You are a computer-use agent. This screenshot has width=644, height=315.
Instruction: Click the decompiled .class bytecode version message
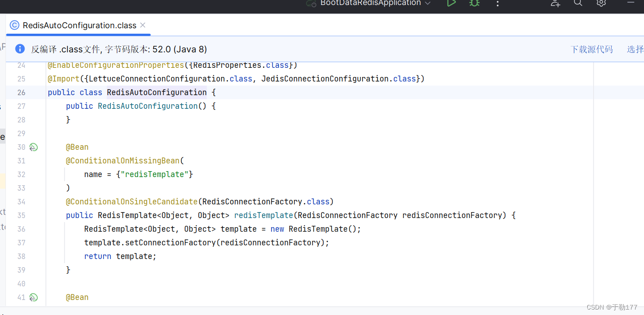pos(119,49)
